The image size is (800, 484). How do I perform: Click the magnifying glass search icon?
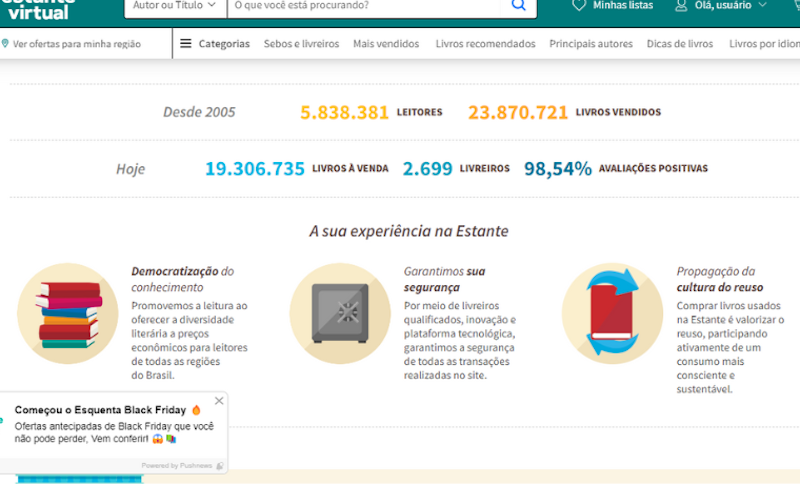click(x=518, y=6)
